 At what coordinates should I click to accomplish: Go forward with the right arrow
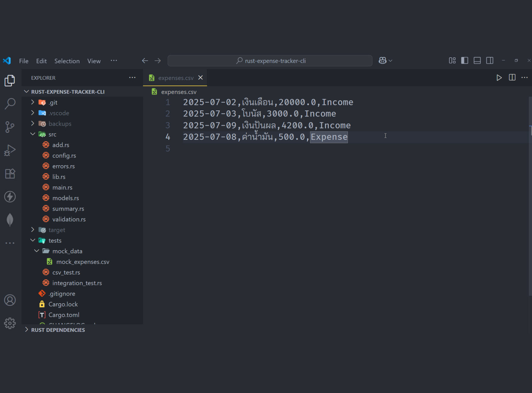coord(158,61)
